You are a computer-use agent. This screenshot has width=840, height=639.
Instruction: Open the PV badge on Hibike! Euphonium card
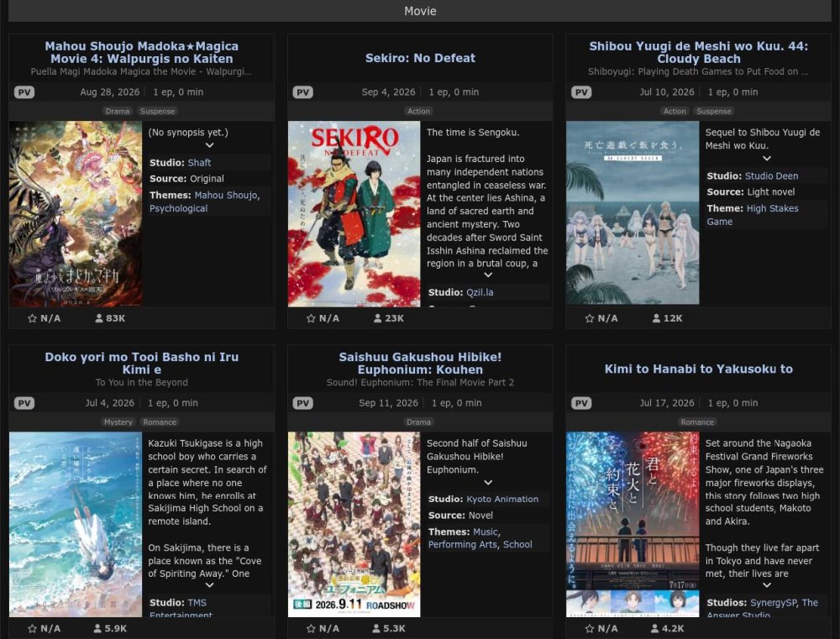[x=302, y=403]
